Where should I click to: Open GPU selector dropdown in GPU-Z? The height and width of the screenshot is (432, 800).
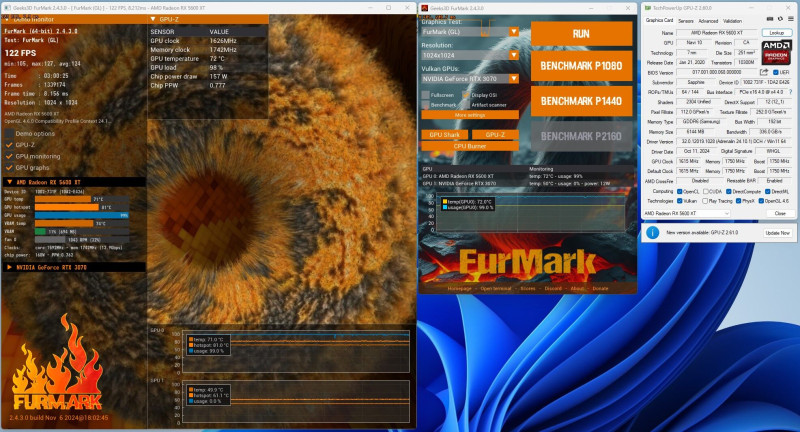(686, 213)
